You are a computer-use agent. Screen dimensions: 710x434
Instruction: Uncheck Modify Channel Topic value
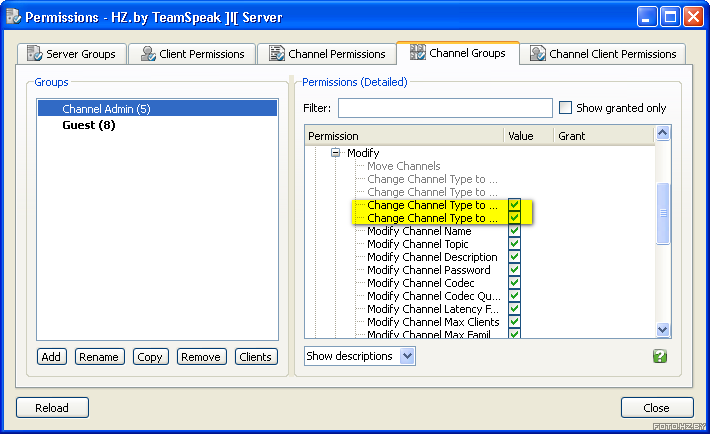[x=514, y=244]
